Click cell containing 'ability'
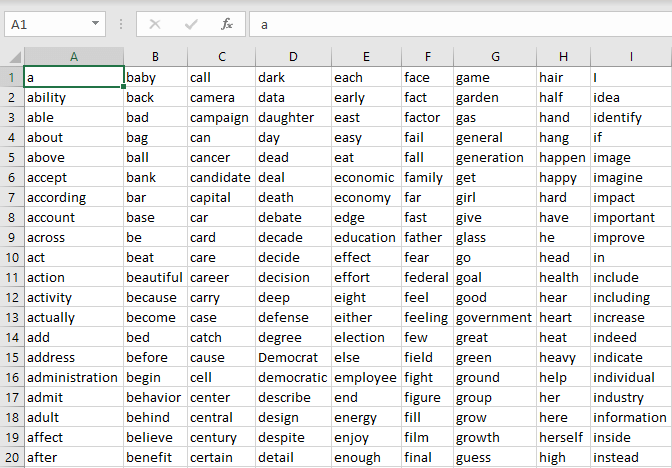The image size is (672, 468). tap(74, 97)
